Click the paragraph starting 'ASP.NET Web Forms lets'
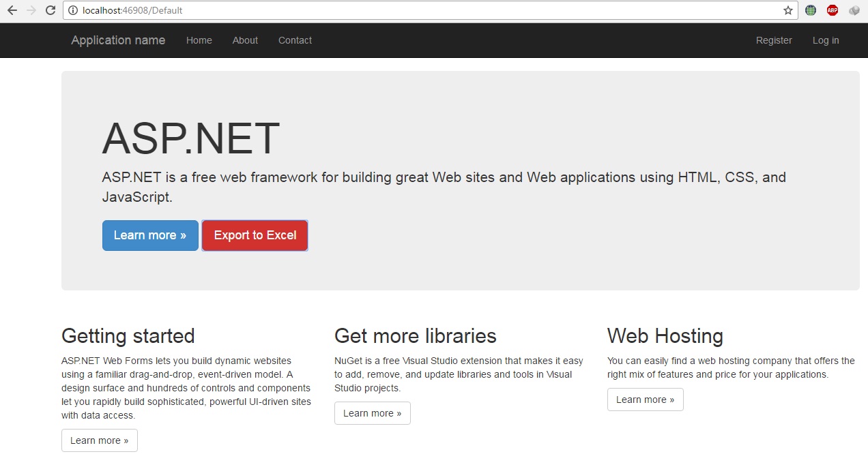This screenshot has height=467, width=868. [x=186, y=388]
